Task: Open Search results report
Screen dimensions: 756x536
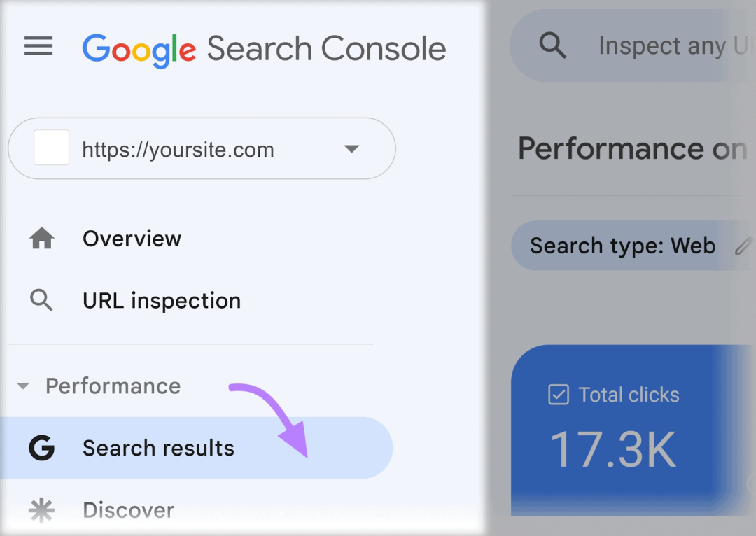Action: tap(196, 448)
